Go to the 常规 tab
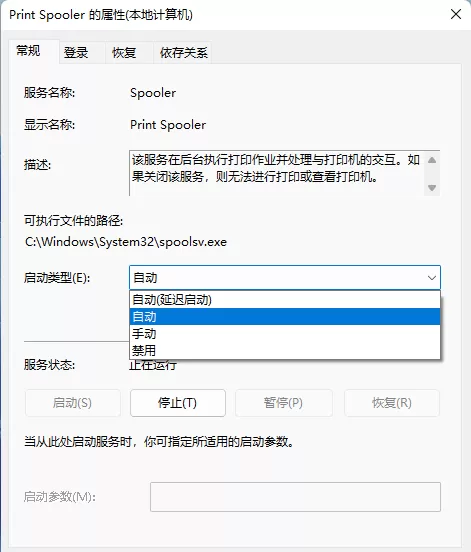 click(28, 51)
